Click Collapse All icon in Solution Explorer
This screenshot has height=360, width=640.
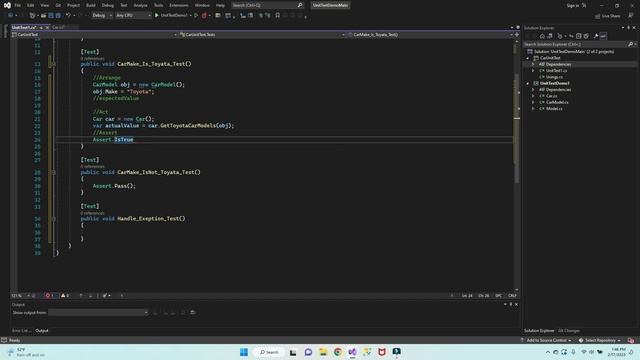(x=578, y=36)
